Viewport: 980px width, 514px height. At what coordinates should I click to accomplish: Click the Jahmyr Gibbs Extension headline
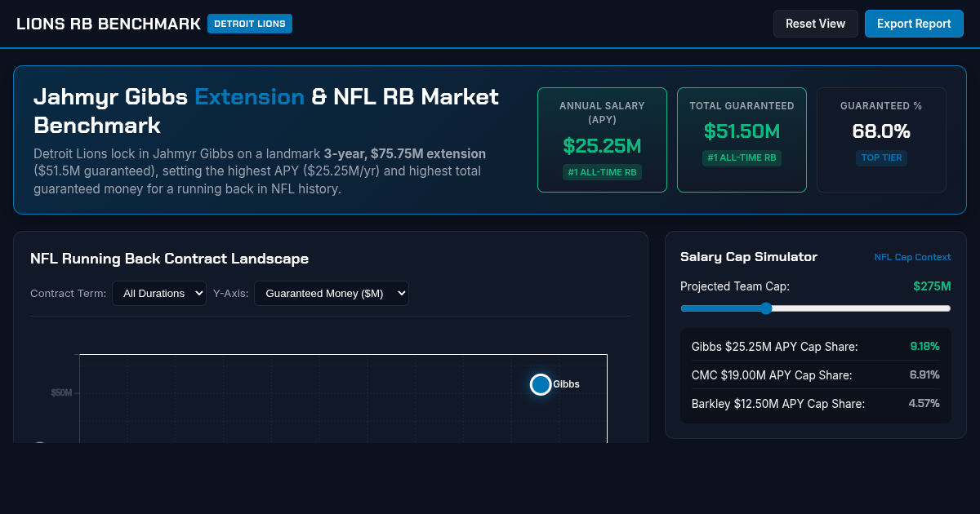pyautogui.click(x=266, y=111)
